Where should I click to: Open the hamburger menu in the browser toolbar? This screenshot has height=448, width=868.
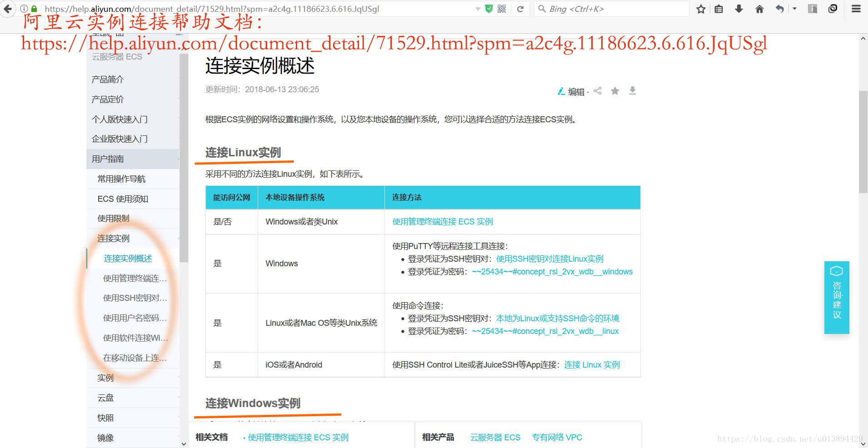click(856, 9)
